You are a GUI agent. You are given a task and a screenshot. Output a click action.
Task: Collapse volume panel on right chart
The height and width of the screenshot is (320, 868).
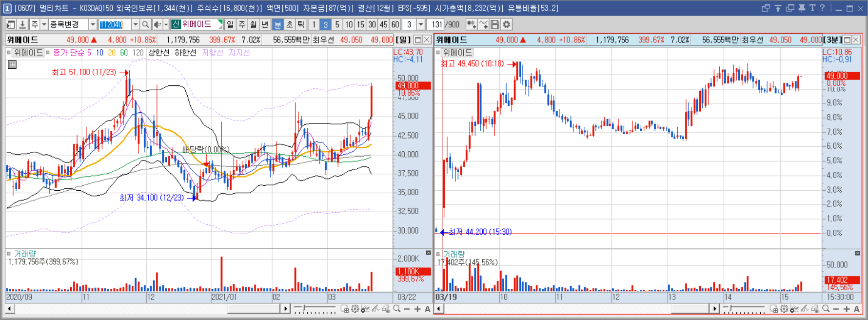pos(858,253)
